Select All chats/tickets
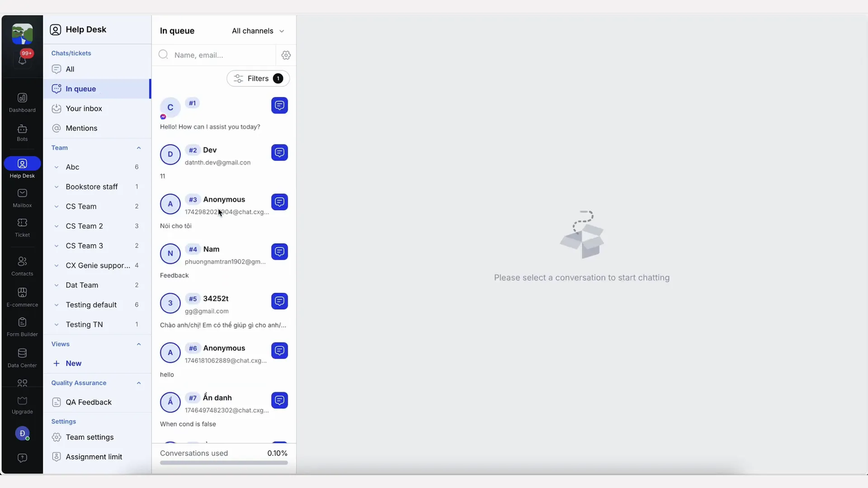Viewport: 868px width, 488px height. (x=97, y=69)
